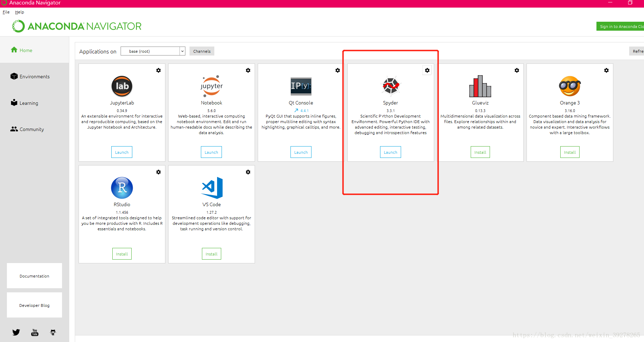The width and height of the screenshot is (644, 342).
Task: Launch Qt Console
Action: pyautogui.click(x=301, y=152)
